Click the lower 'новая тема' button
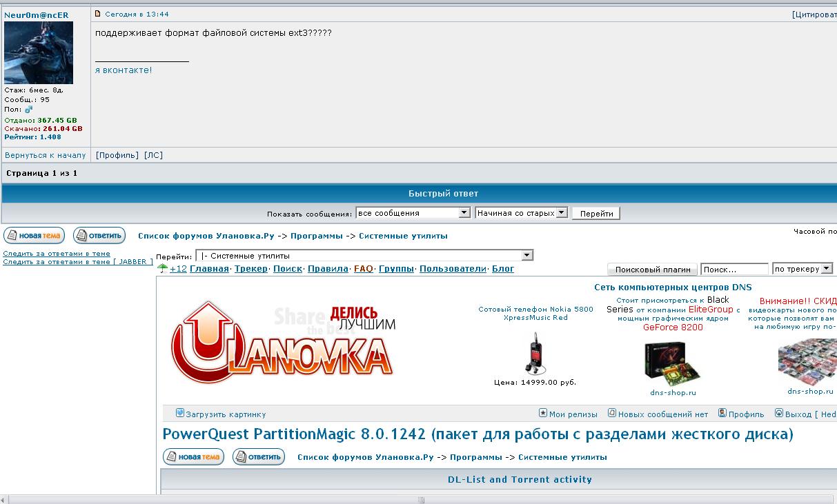 (193, 456)
